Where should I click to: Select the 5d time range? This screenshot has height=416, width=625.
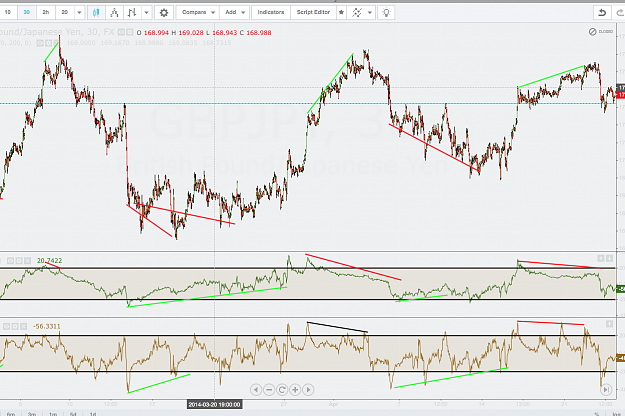click(x=73, y=414)
